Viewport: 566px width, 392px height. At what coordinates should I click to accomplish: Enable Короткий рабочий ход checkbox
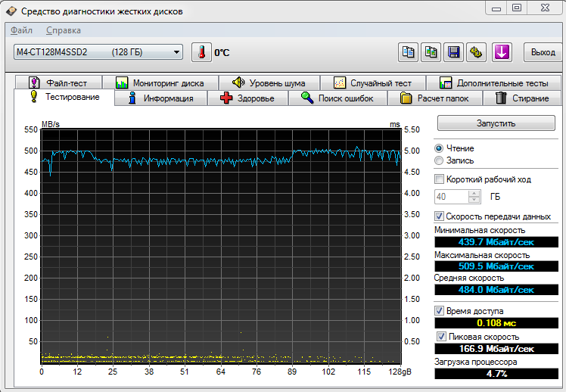click(x=440, y=179)
